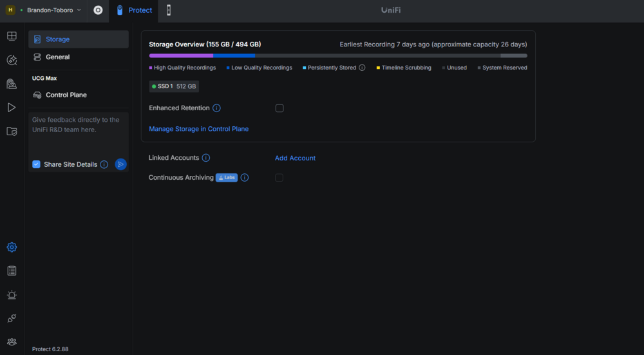Open Manage Storage in Control Plane link

pyautogui.click(x=199, y=129)
